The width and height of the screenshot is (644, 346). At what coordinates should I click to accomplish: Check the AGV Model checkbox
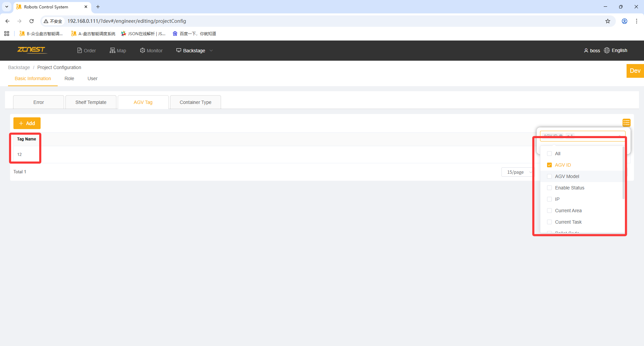point(549,176)
